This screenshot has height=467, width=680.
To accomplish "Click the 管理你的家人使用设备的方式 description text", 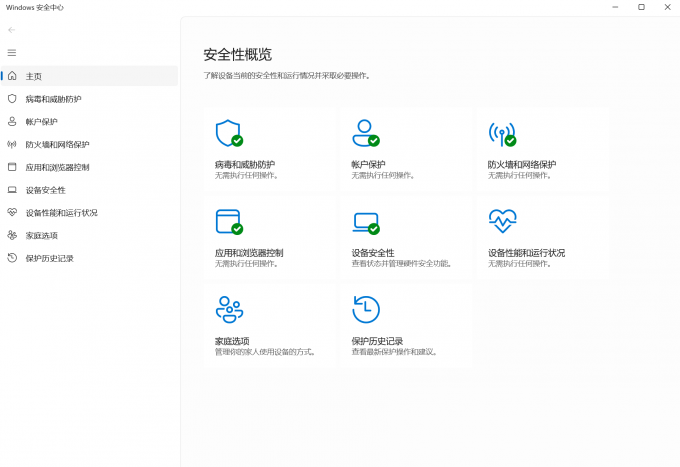I will [x=265, y=352].
